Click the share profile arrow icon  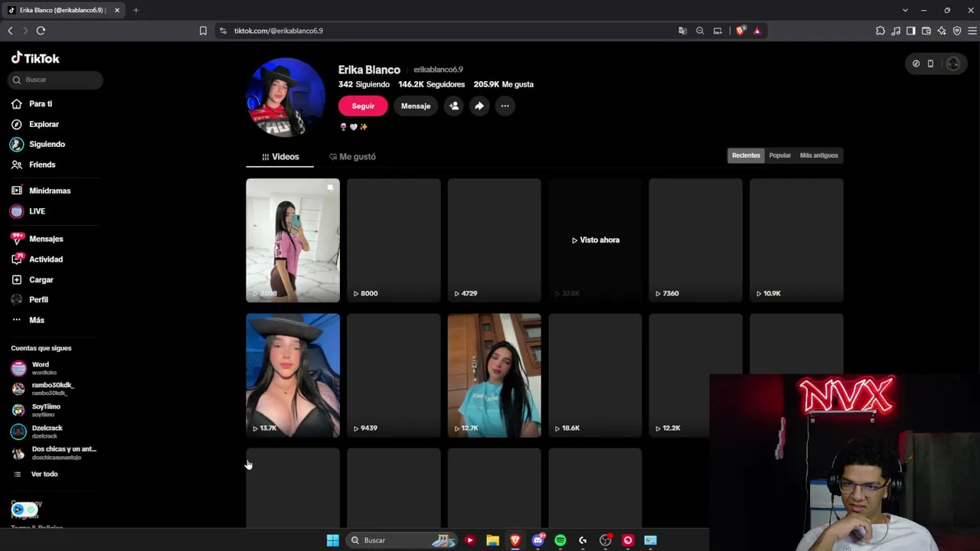coord(479,106)
